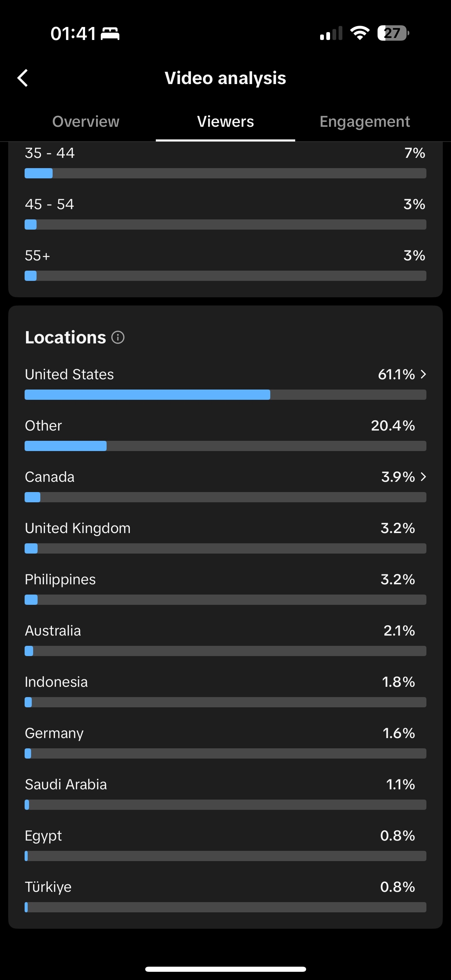The height and width of the screenshot is (980, 451).
Task: Tap the Other locations progress bar
Action: (x=225, y=446)
